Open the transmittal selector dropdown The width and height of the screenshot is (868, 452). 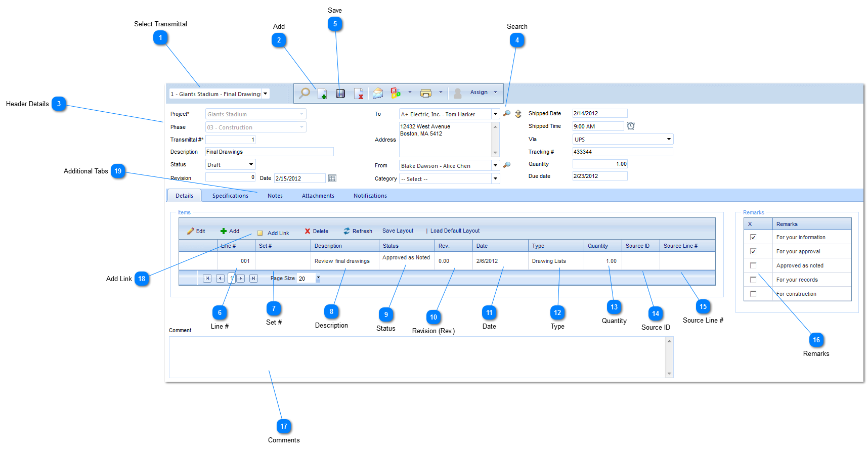[x=266, y=94]
